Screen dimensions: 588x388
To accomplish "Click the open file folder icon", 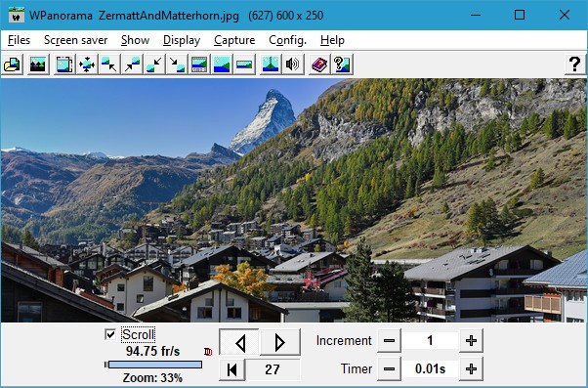I will [13, 65].
